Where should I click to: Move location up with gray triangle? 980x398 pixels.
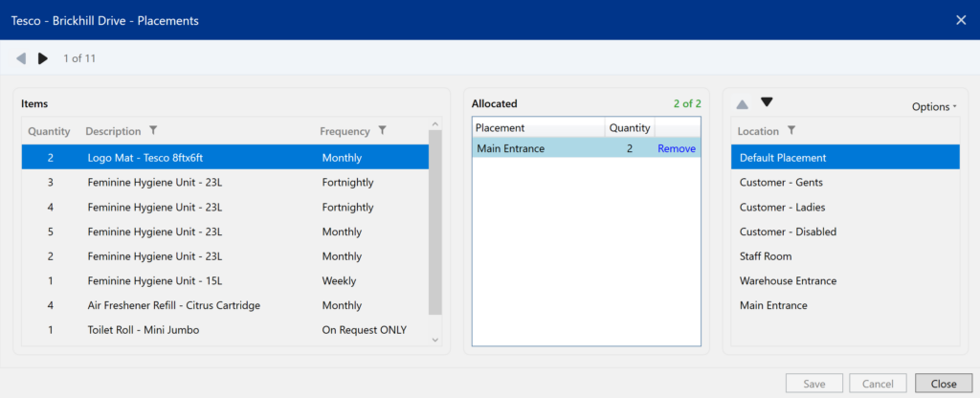tap(742, 103)
